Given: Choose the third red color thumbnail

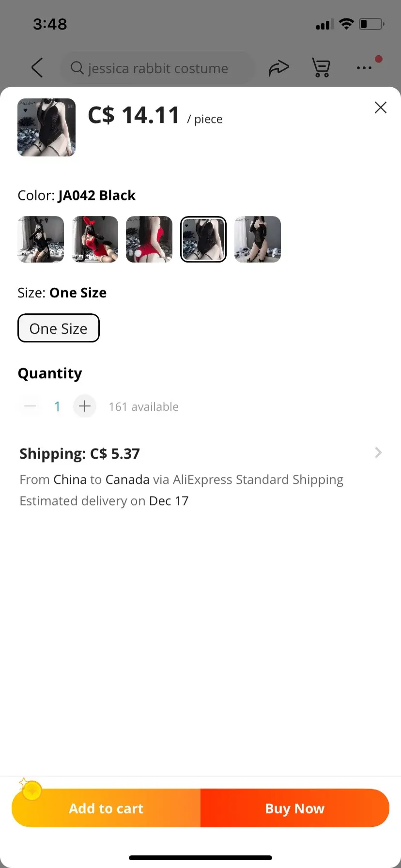Looking at the screenshot, I should [149, 239].
